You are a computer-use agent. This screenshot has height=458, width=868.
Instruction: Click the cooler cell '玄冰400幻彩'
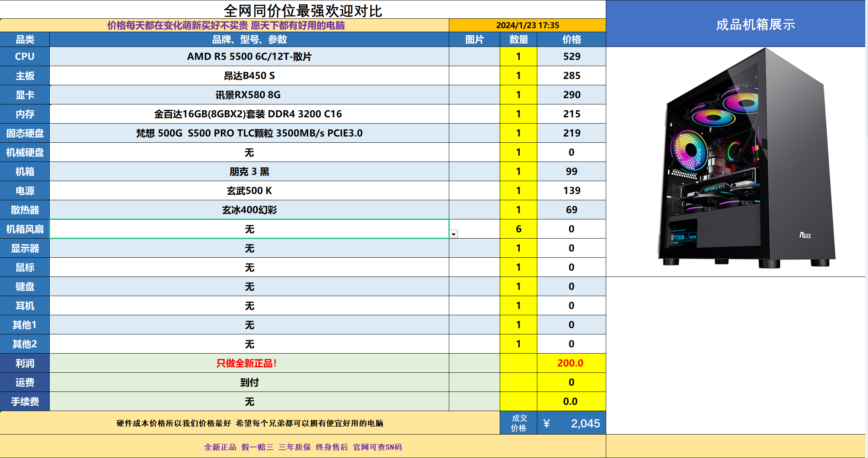(x=249, y=210)
